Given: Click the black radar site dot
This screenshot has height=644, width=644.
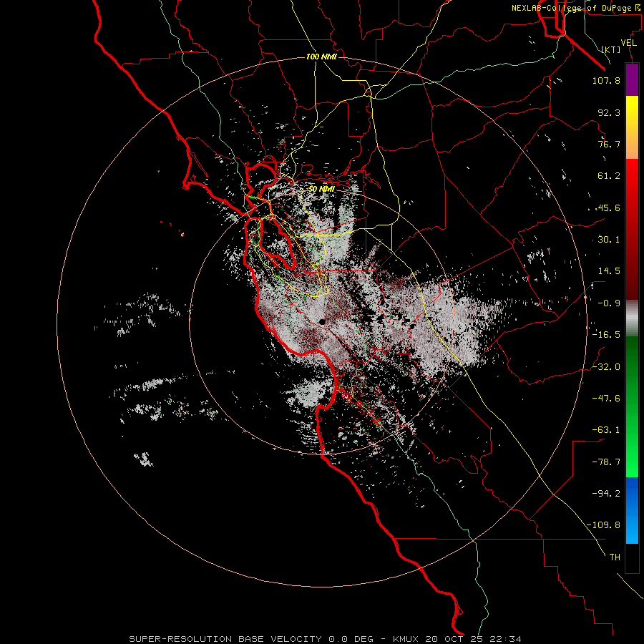Looking at the screenshot, I should click(x=323, y=322).
